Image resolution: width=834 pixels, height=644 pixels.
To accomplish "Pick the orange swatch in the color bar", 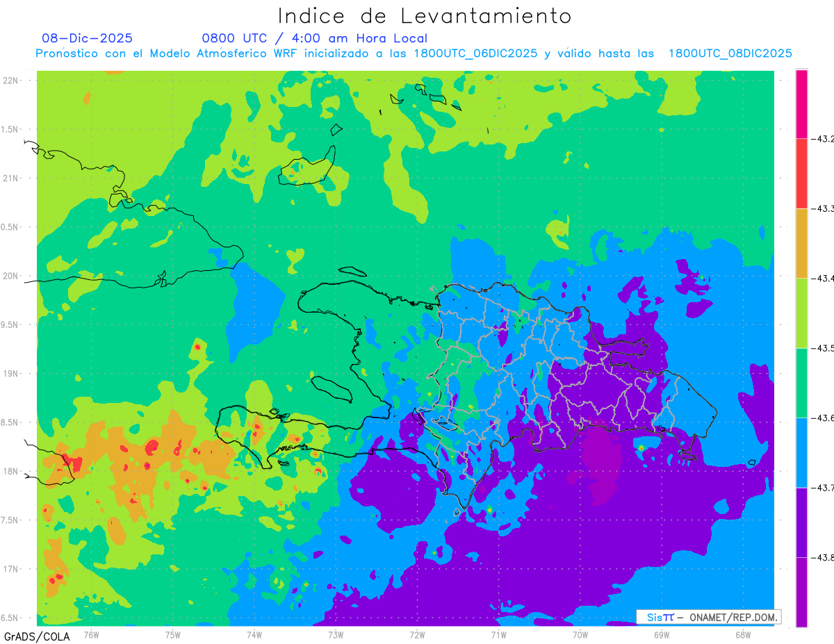I will pos(801,243).
